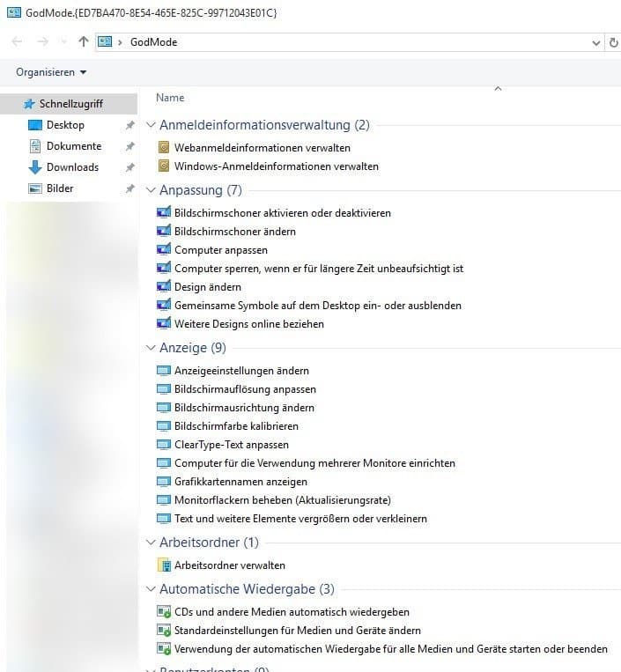This screenshot has height=672, width=621.
Task: Click pin icon next to Bilder
Action: pyautogui.click(x=129, y=188)
